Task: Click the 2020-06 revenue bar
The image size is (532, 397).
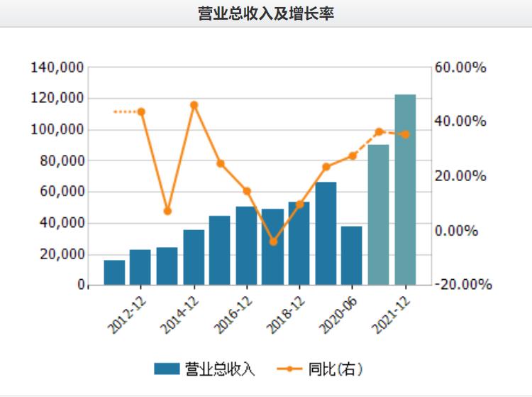Action: click(x=352, y=256)
